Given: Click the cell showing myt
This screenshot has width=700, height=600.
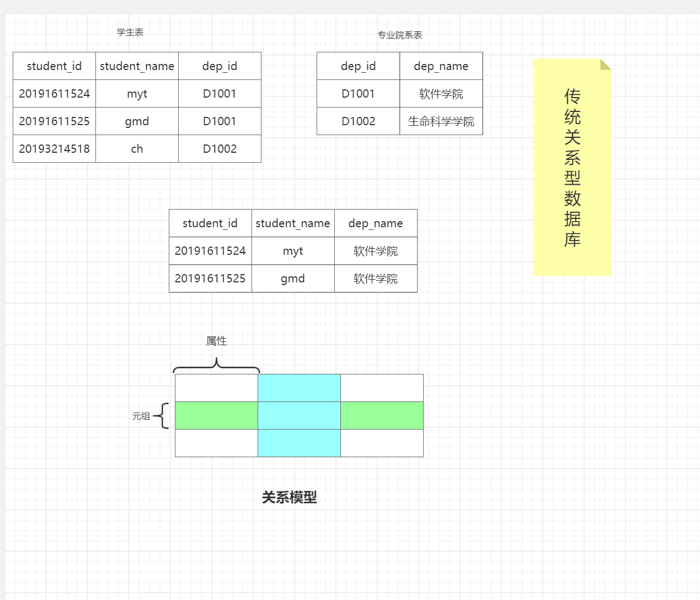Looking at the screenshot, I should coord(137,93).
